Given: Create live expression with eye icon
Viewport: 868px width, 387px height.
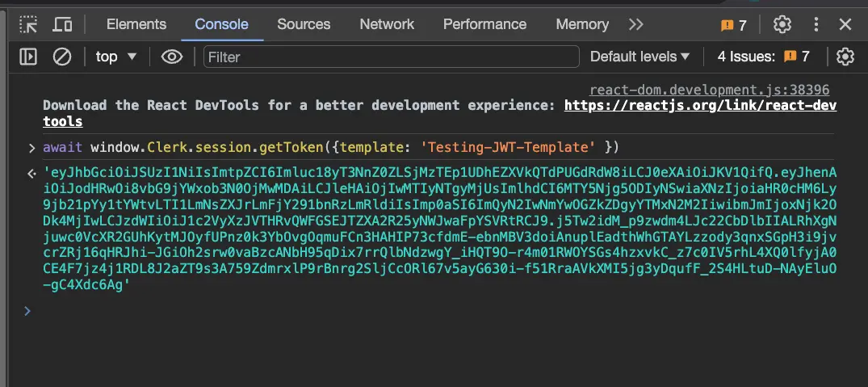Looking at the screenshot, I should 171,57.
